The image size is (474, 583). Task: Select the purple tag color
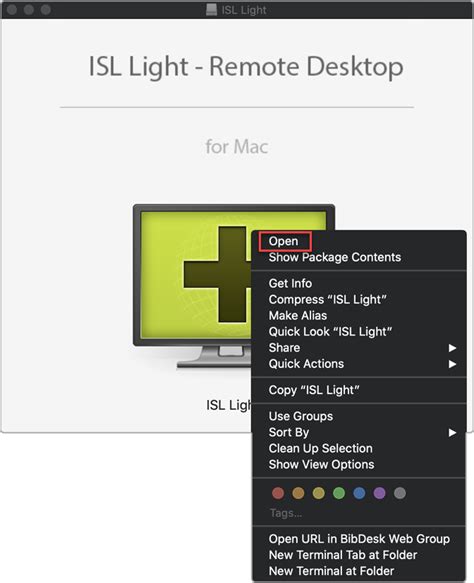pyautogui.click(x=379, y=493)
